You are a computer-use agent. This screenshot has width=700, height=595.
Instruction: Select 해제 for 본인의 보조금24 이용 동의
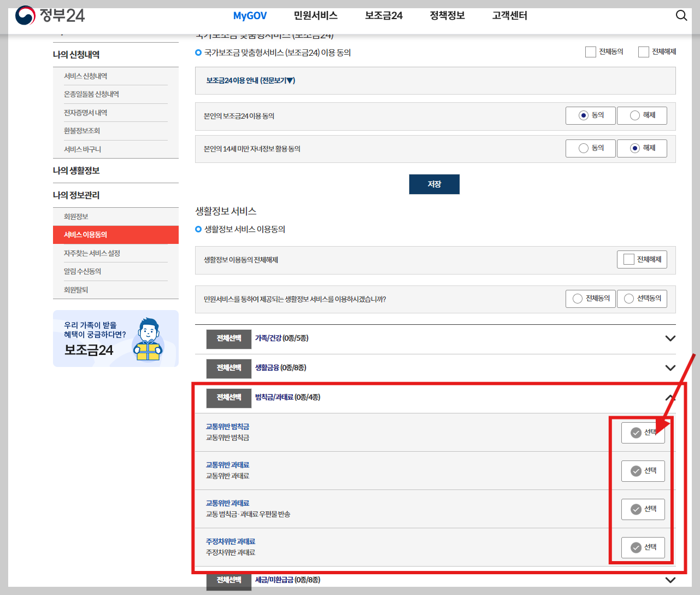[x=642, y=115]
